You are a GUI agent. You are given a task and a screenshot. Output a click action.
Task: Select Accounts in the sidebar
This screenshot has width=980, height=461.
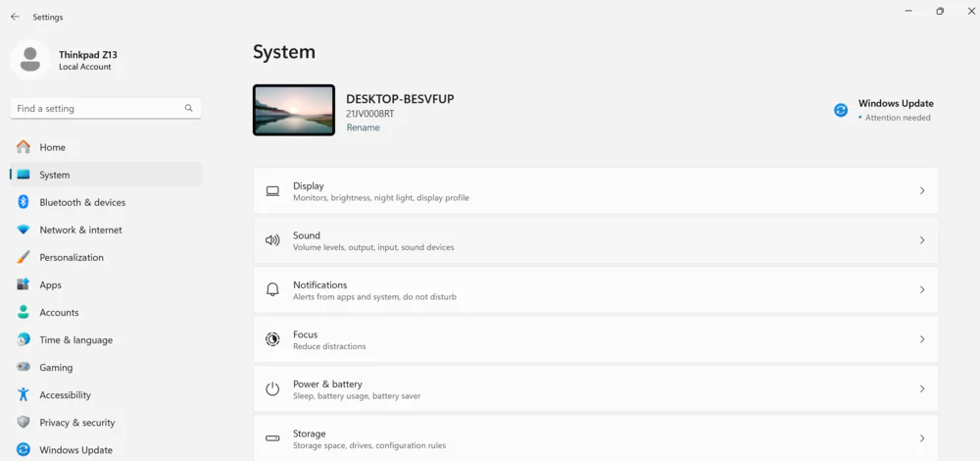pos(106,312)
